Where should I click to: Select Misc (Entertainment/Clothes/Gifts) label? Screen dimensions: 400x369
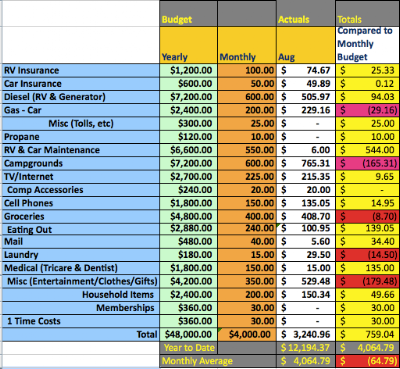coord(81,282)
